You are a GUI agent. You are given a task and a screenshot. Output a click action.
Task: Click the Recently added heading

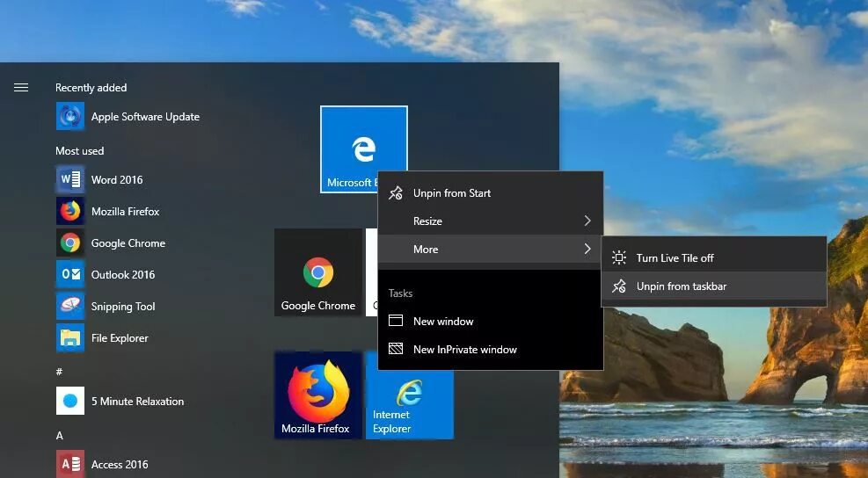click(91, 87)
